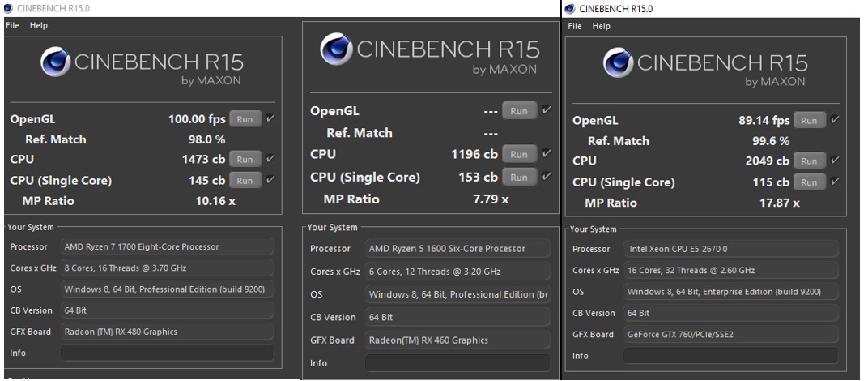Run CPU test in Xeon E5-2670 window
The height and width of the screenshot is (381, 868).
coord(810,161)
